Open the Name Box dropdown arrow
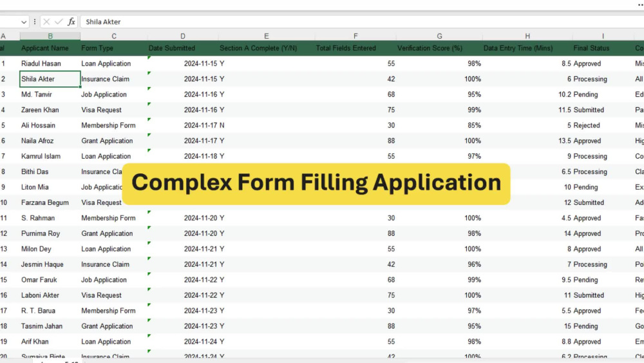 pyautogui.click(x=24, y=22)
